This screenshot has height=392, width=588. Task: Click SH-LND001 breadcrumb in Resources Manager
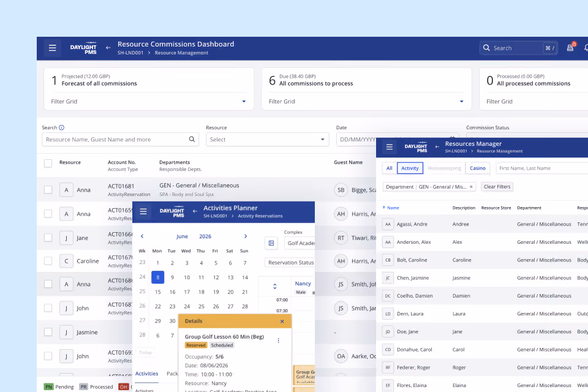[x=456, y=151]
